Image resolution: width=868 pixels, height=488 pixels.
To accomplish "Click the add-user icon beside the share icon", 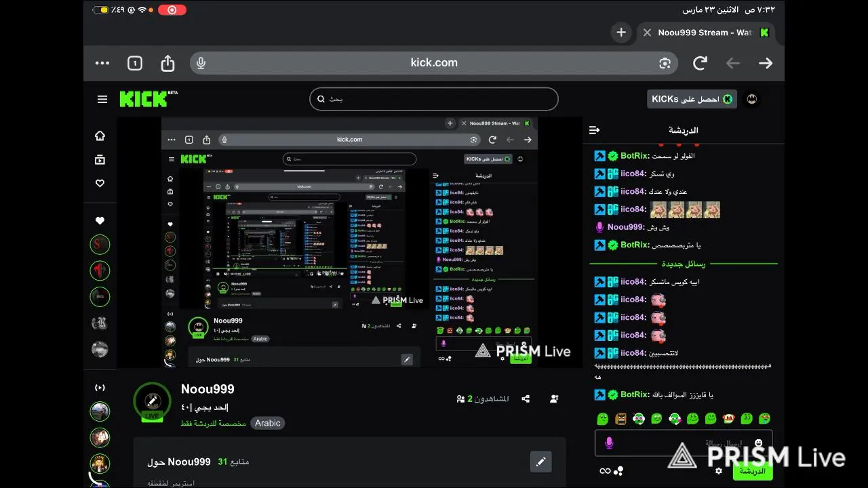I will pos(554,399).
